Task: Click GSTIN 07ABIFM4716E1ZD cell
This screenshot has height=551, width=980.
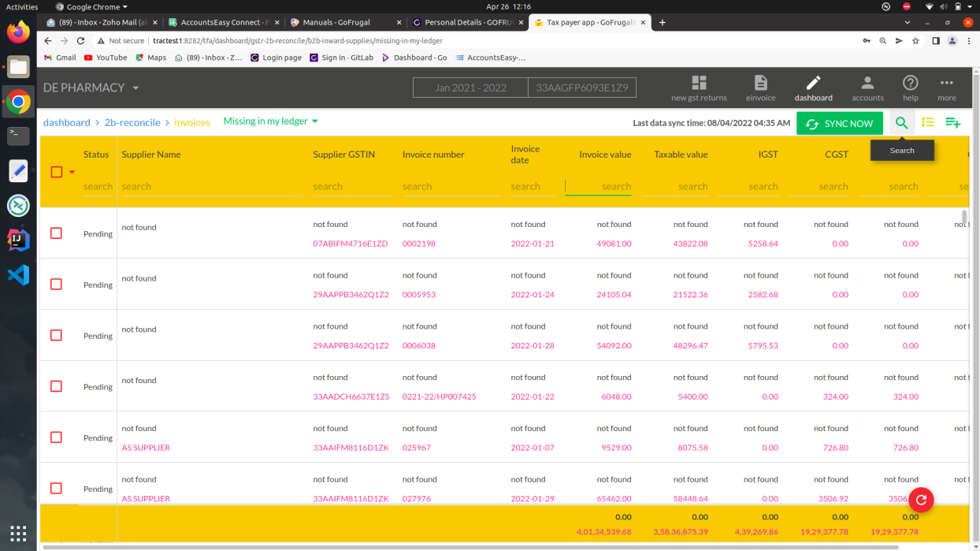Action: coord(351,244)
